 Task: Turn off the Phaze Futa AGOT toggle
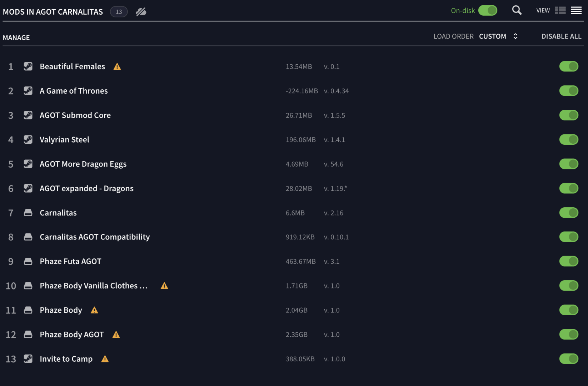[569, 261]
